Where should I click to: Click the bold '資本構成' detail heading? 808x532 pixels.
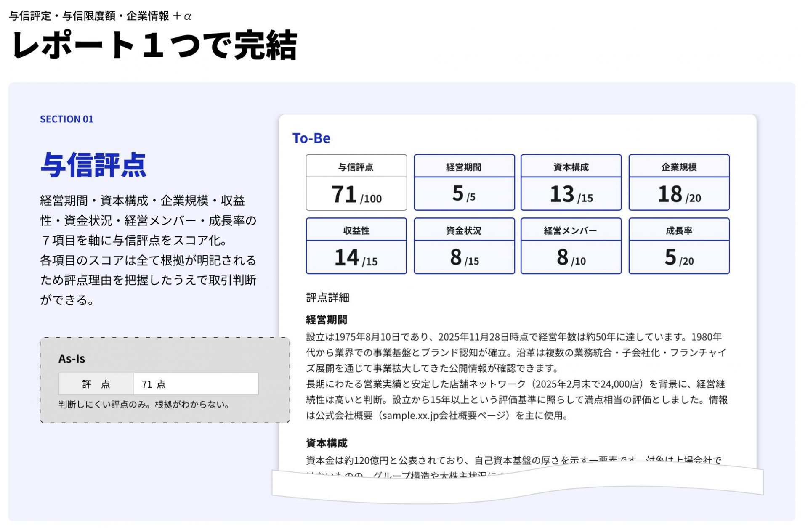[x=327, y=443]
